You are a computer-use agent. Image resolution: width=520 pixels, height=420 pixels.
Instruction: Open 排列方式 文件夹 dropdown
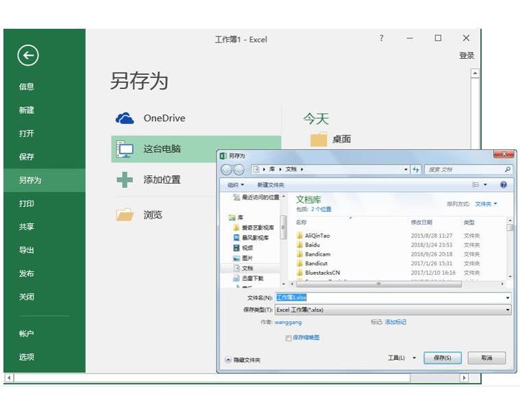[x=486, y=204]
